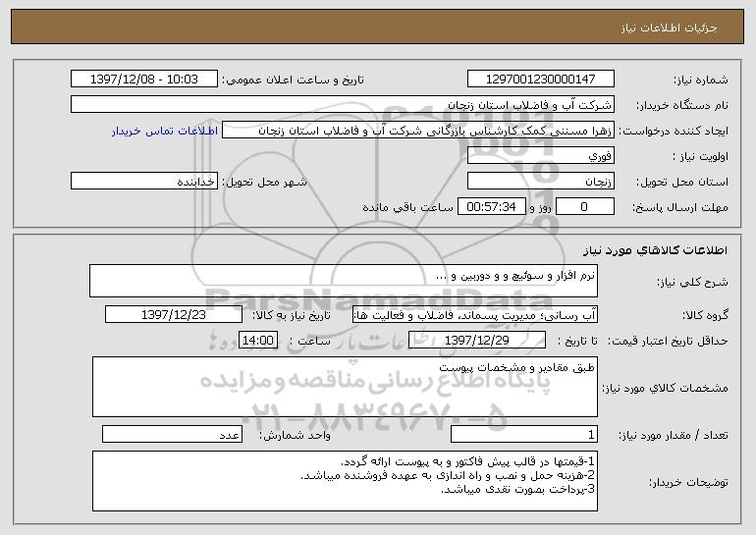Select the label ایجاد کننده درخواست
The image size is (756, 535).
click(674, 132)
